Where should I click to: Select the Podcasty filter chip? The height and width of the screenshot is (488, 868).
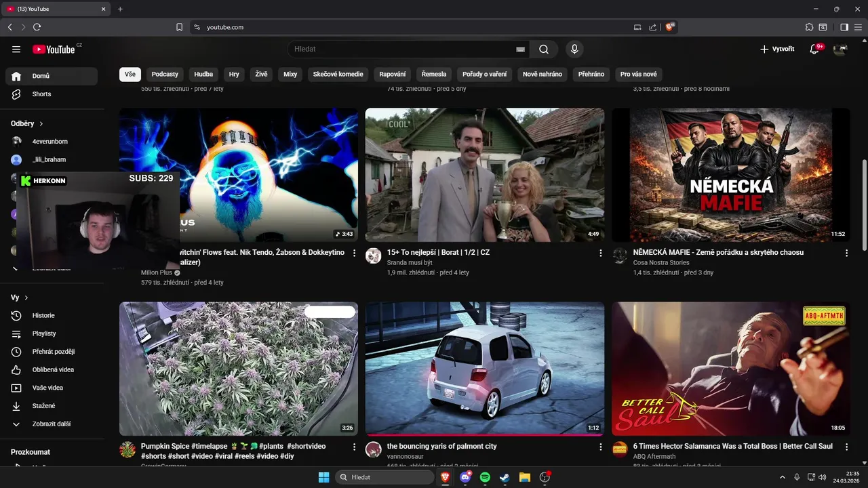pyautogui.click(x=165, y=74)
